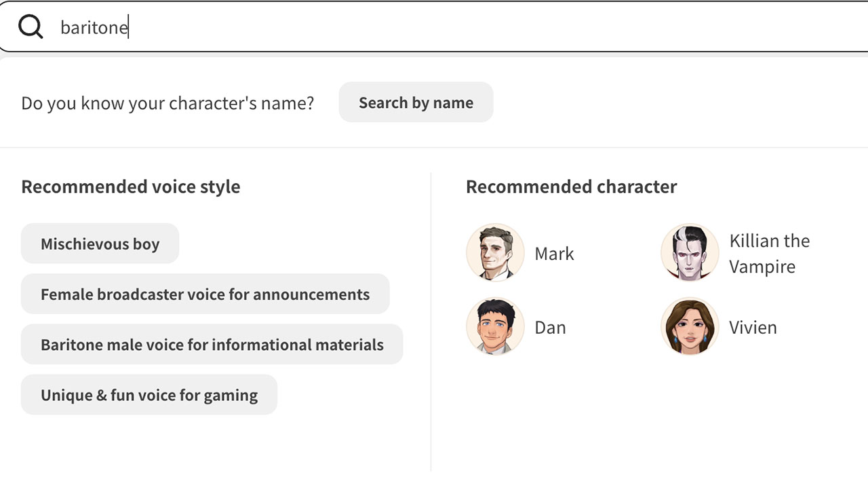868x483 pixels.
Task: Click the horizontal separator above the recommendations
Action: pos(434,147)
